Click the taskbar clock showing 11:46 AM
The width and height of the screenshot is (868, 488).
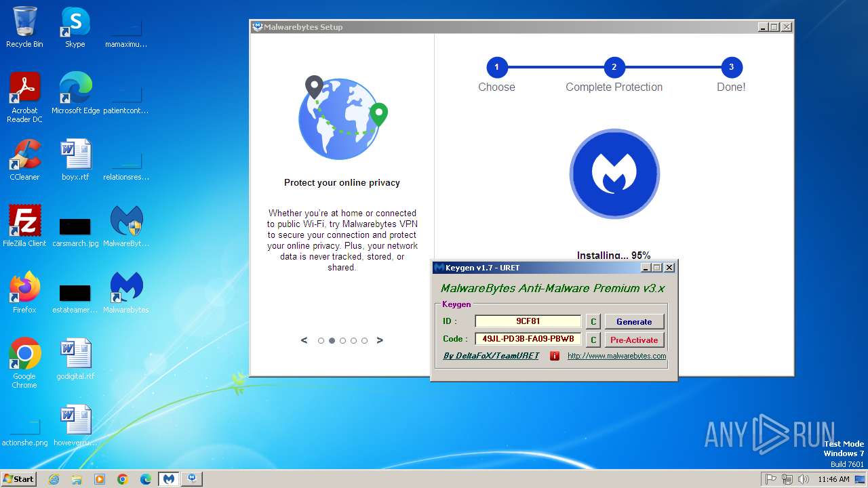tap(833, 479)
